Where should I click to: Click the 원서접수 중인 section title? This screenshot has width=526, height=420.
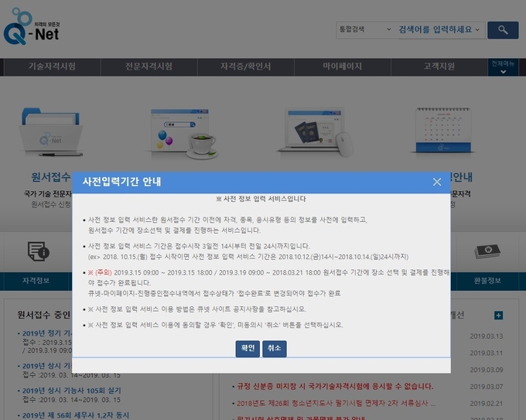(x=44, y=315)
